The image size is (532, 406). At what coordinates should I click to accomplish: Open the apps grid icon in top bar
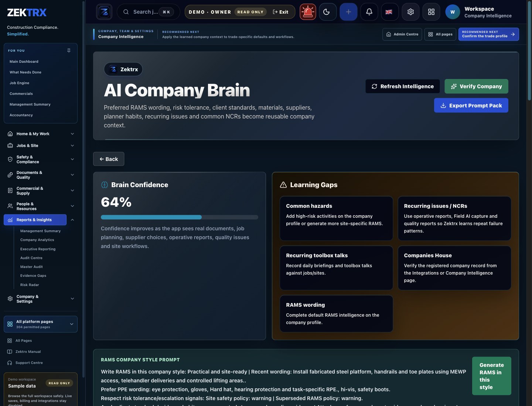(x=431, y=12)
